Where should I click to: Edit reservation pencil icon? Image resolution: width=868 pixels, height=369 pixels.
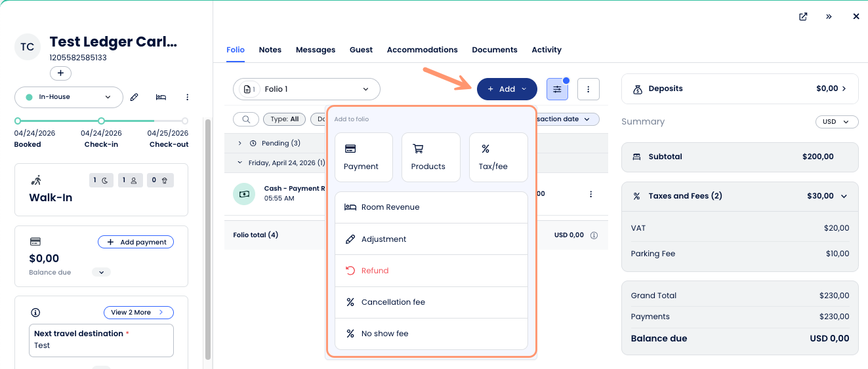pyautogui.click(x=134, y=97)
